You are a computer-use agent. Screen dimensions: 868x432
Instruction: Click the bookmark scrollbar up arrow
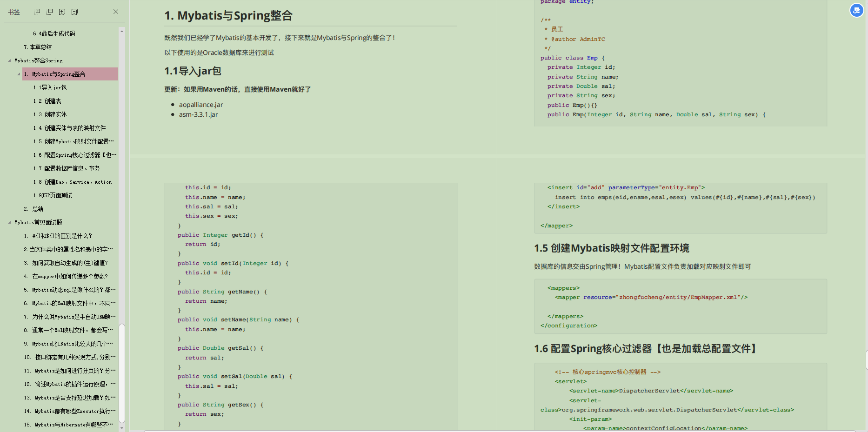(122, 31)
